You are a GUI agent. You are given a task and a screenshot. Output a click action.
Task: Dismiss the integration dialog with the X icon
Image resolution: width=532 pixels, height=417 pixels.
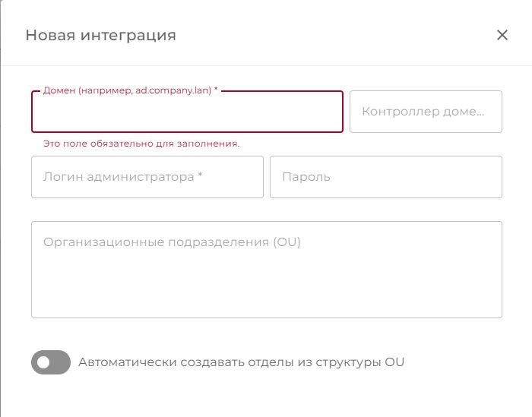(502, 35)
